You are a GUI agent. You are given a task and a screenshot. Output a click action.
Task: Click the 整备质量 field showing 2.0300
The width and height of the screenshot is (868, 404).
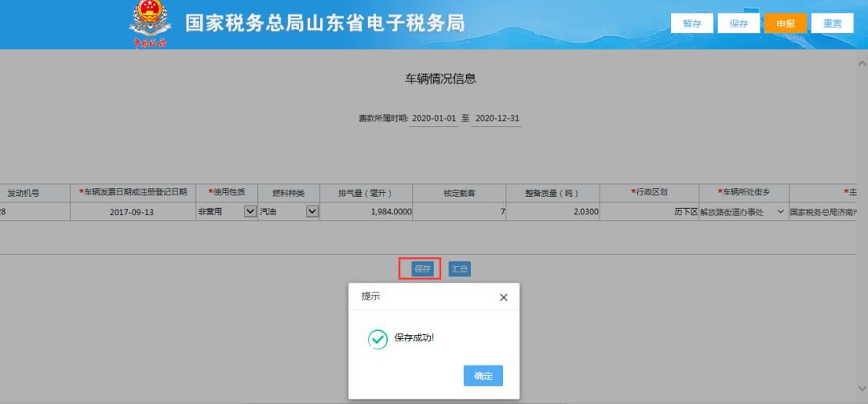(551, 212)
